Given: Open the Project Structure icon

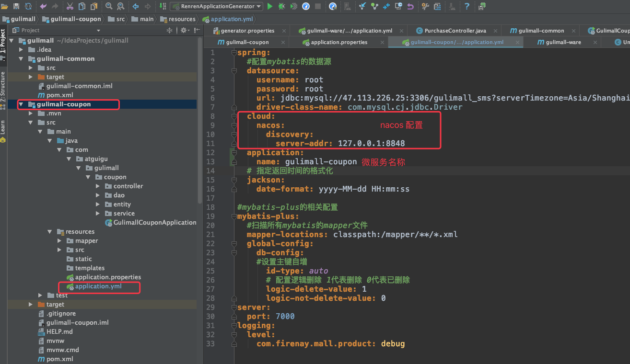Looking at the screenshot, I should pyautogui.click(x=437, y=6).
